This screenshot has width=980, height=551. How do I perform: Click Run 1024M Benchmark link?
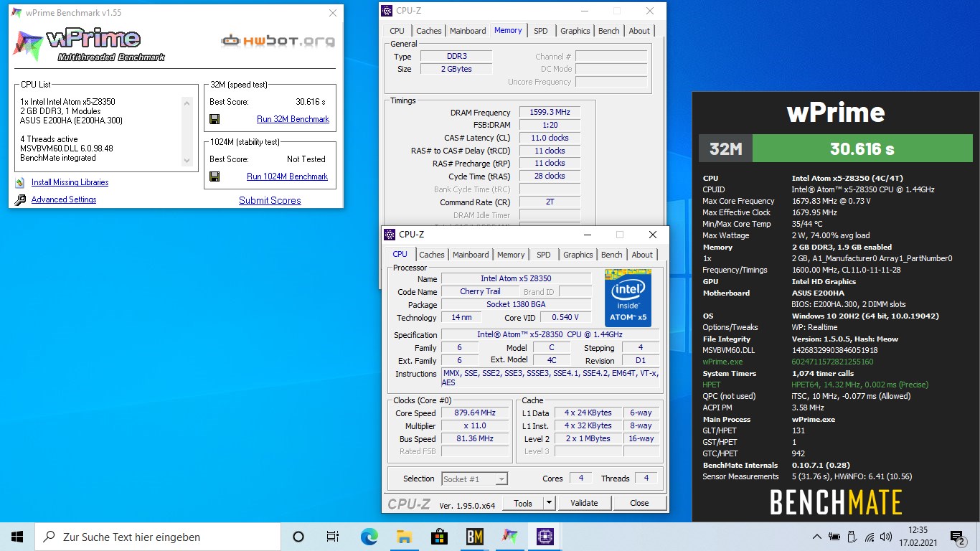[x=287, y=176]
